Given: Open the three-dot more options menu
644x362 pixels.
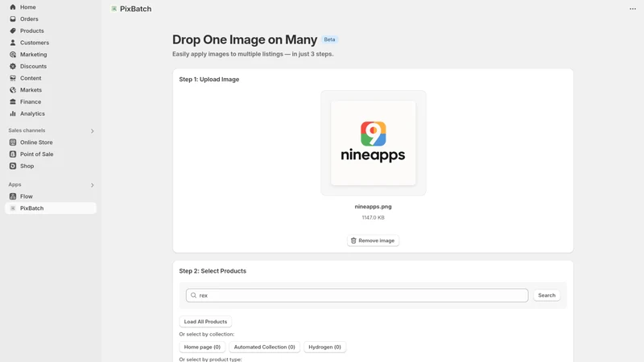Looking at the screenshot, I should [633, 9].
